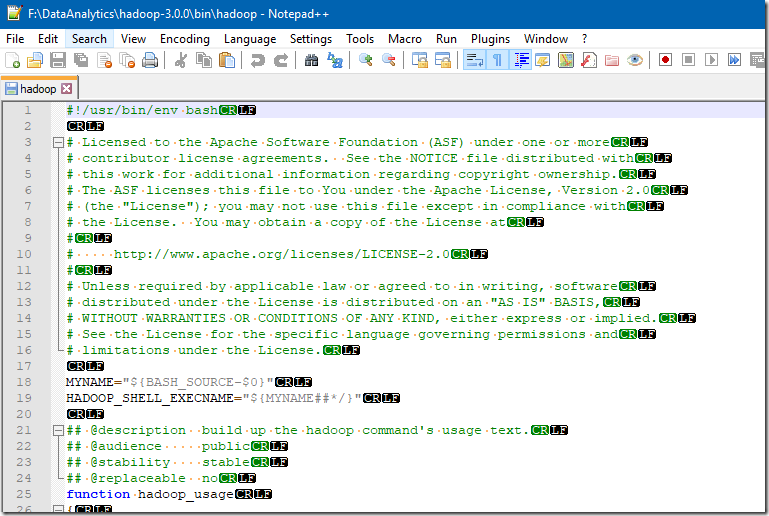Select the hadoop document tab
Screen dimensions: 769x516
click(x=38, y=89)
